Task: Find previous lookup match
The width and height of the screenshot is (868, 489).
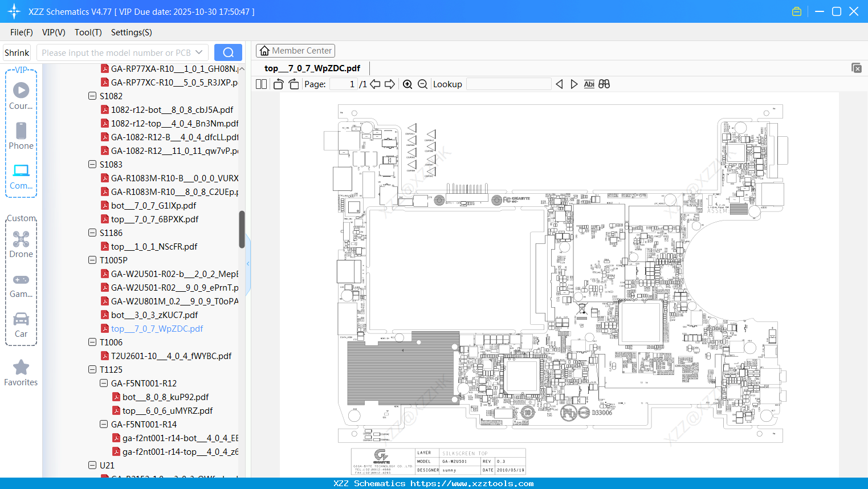Action: click(x=559, y=84)
